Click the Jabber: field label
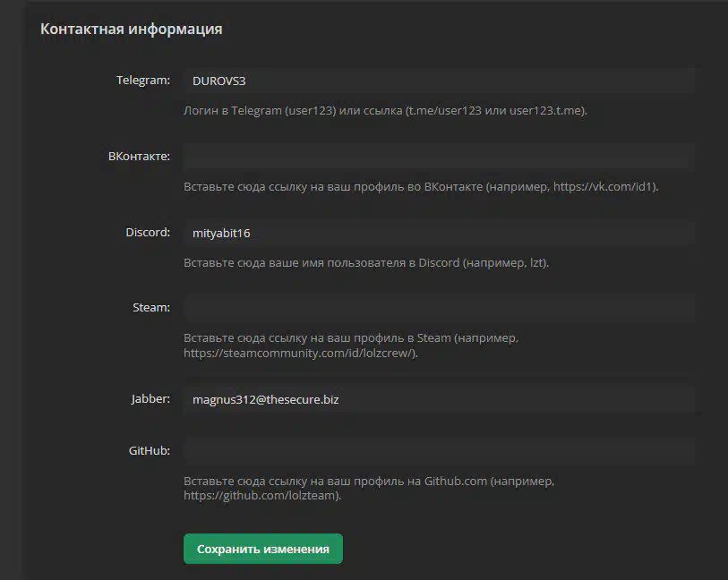The width and height of the screenshot is (728, 580). point(150,399)
